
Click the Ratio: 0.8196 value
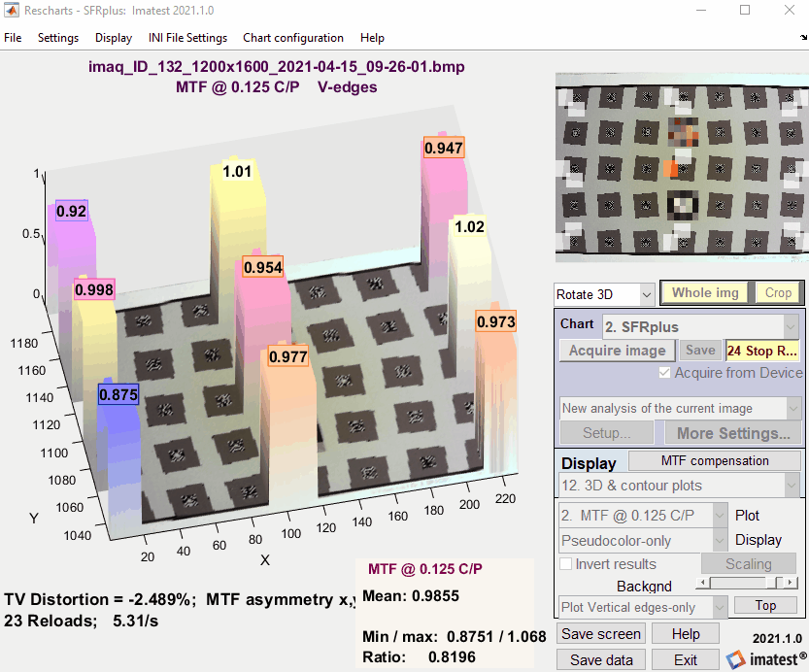419,657
